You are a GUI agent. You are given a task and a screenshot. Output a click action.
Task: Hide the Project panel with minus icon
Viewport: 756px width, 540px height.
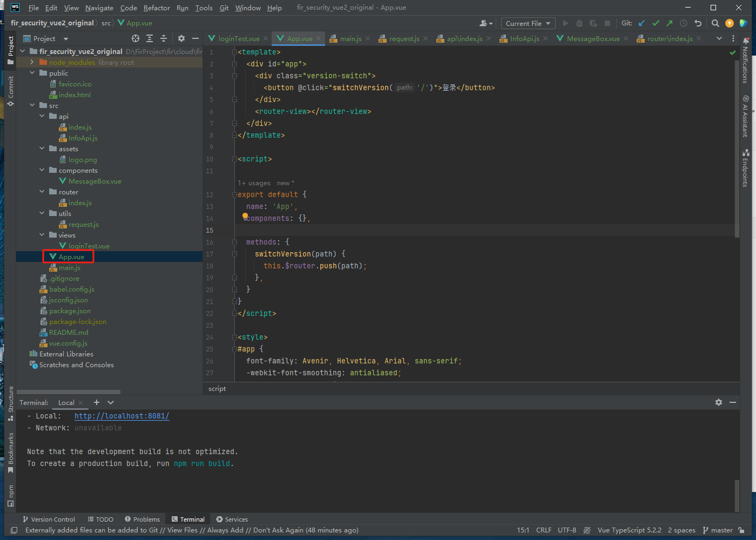[x=195, y=38]
